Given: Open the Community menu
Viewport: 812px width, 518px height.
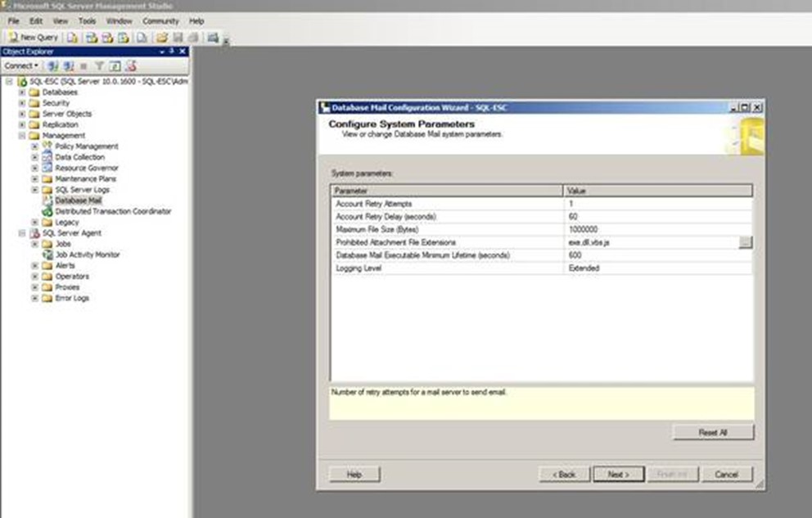Looking at the screenshot, I should pyautogui.click(x=160, y=21).
